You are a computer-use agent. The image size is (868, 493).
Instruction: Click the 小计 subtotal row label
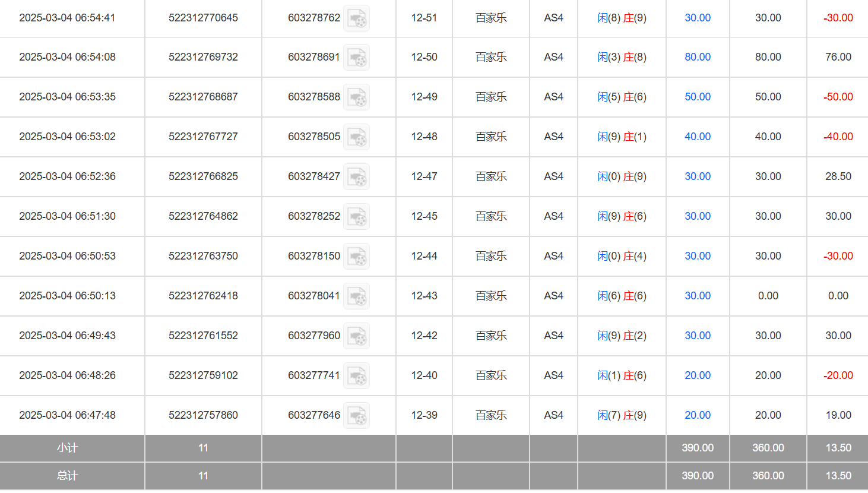point(67,448)
